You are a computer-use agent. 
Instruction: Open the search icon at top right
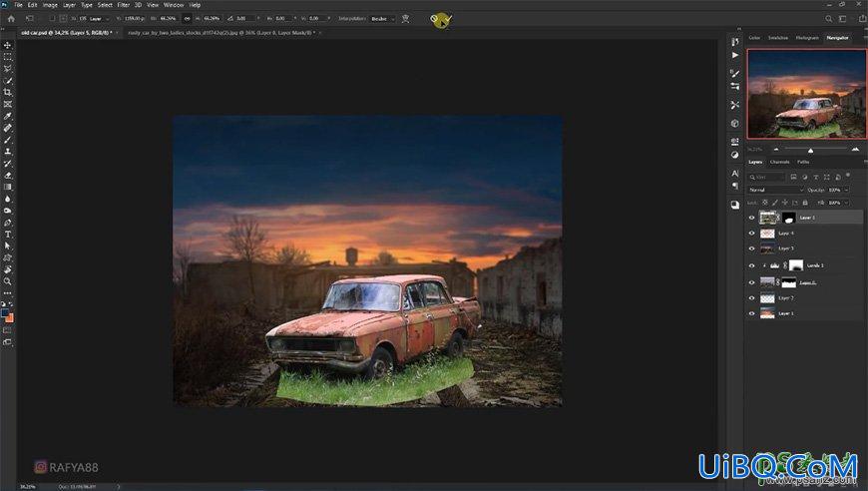(x=829, y=19)
